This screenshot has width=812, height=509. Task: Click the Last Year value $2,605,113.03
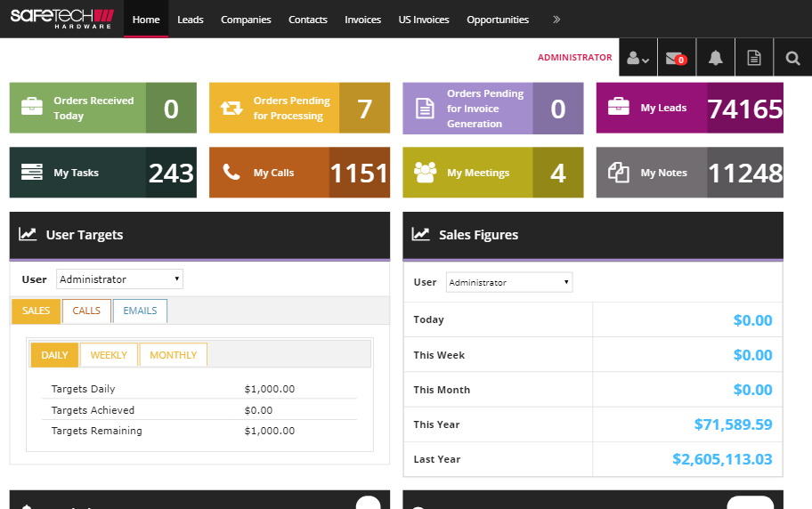pos(722,459)
